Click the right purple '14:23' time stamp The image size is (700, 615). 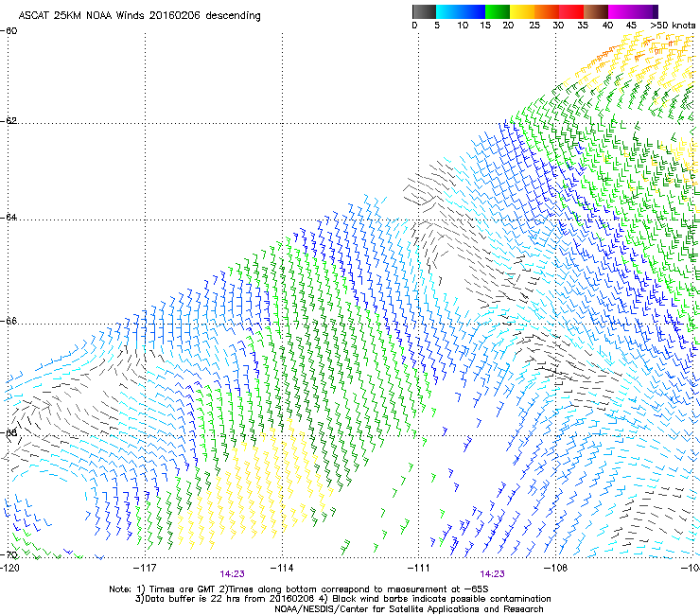[x=493, y=574]
